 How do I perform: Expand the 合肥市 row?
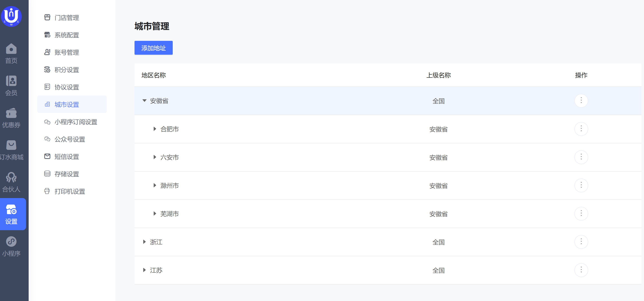point(155,129)
